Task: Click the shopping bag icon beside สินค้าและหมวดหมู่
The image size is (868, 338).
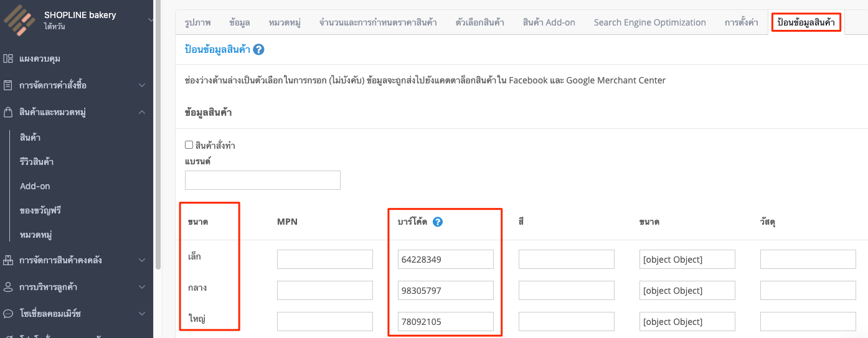Action: (8, 112)
